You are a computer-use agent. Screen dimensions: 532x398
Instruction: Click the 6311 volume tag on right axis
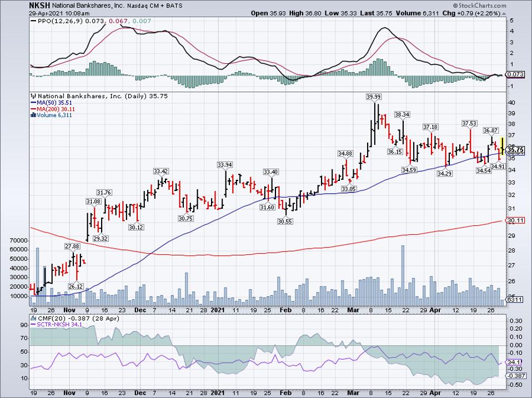coord(515,300)
